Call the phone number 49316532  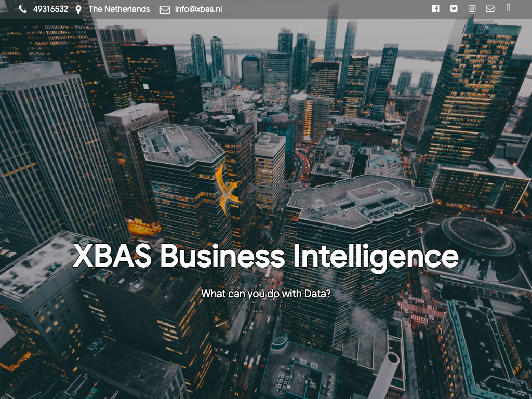pos(50,9)
